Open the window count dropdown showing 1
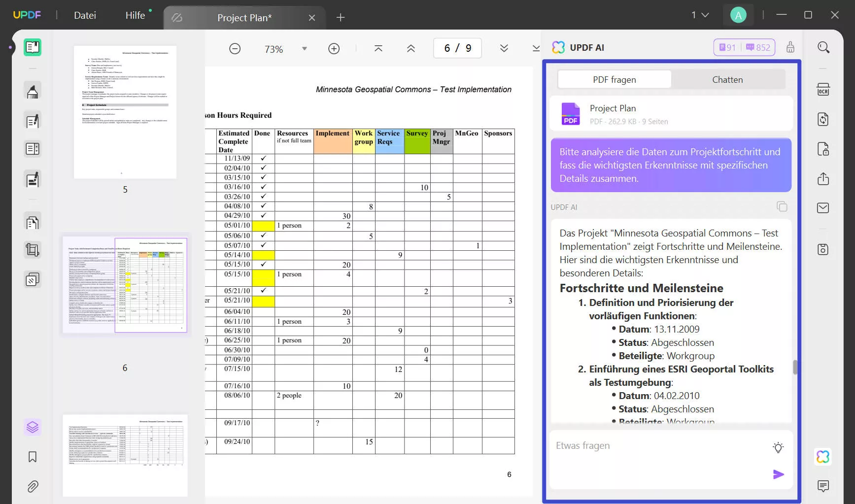The width and height of the screenshot is (855, 504). (x=700, y=15)
